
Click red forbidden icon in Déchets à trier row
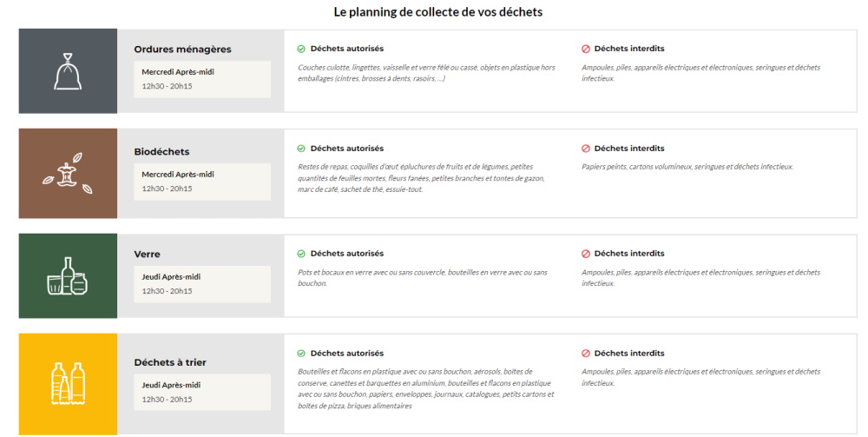click(x=586, y=354)
